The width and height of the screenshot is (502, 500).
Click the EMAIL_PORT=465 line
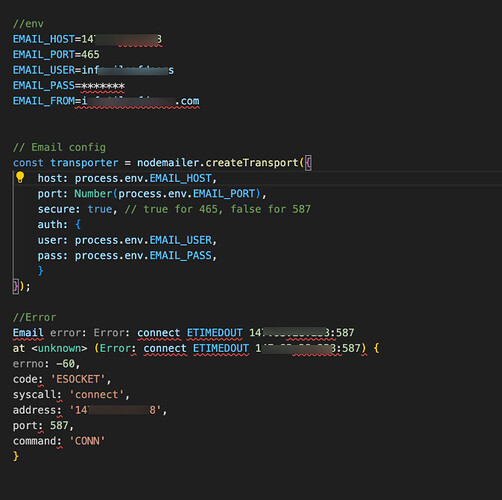coord(56,55)
